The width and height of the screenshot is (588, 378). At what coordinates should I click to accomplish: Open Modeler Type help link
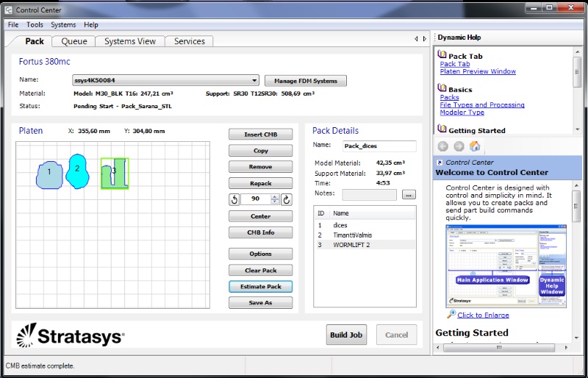click(462, 113)
